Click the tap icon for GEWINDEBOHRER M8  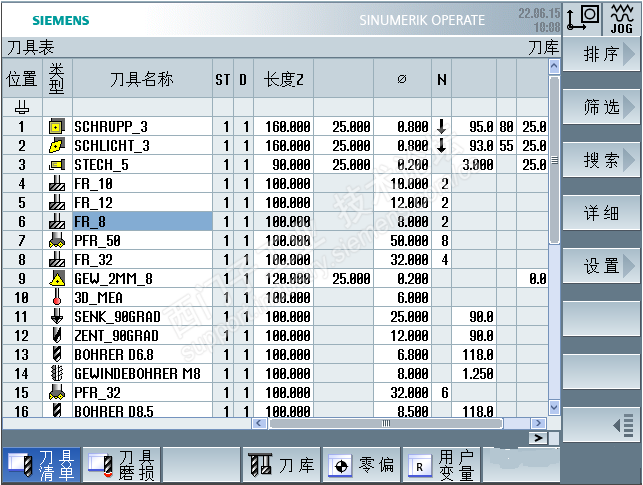coord(57,373)
